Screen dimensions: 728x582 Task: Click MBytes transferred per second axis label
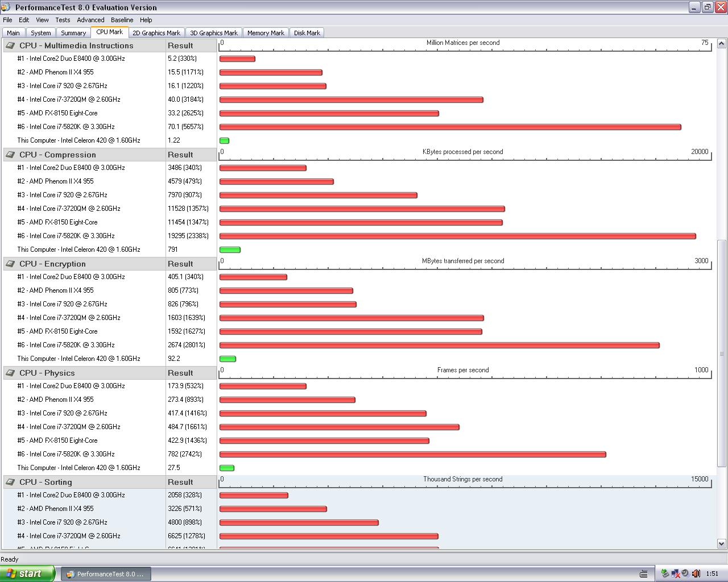(463, 261)
